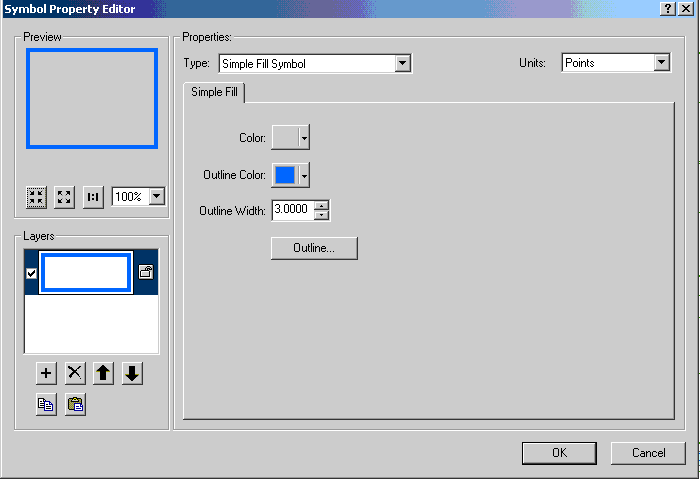Screen dimensions: 700x479
Task: Open the Type dropdown list
Action: [402, 63]
